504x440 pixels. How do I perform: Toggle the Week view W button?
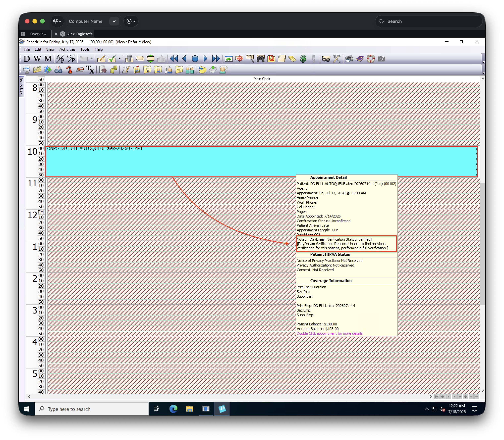(x=37, y=59)
